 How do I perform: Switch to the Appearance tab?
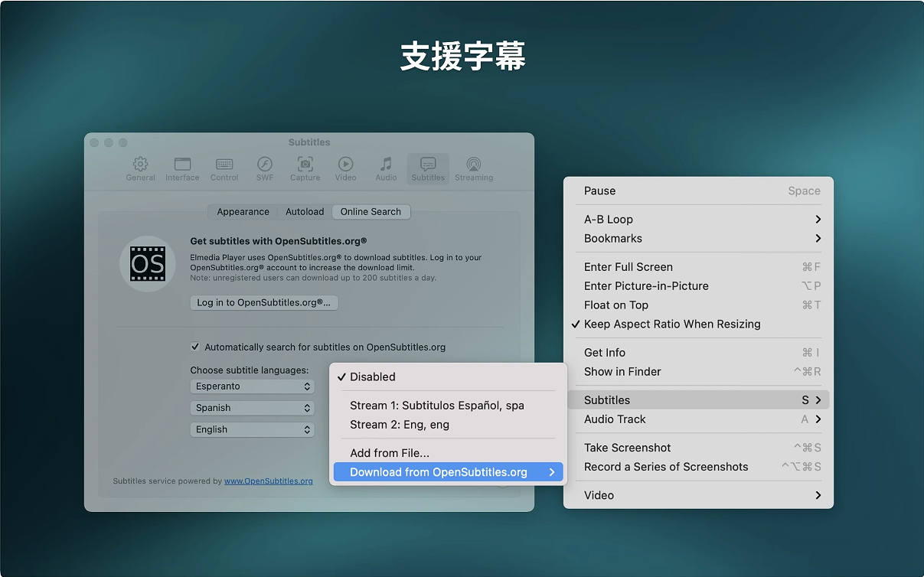243,212
